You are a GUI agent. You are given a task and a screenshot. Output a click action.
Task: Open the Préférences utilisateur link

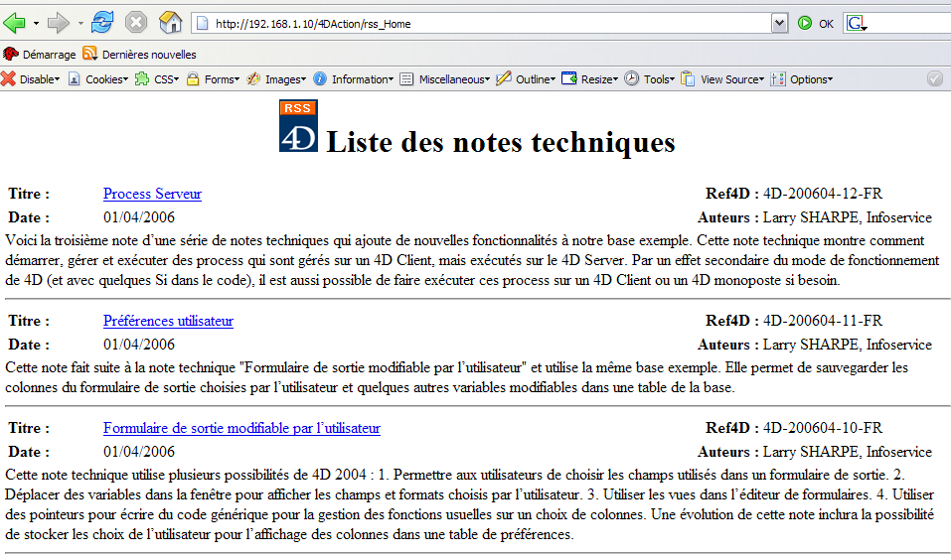pos(168,321)
